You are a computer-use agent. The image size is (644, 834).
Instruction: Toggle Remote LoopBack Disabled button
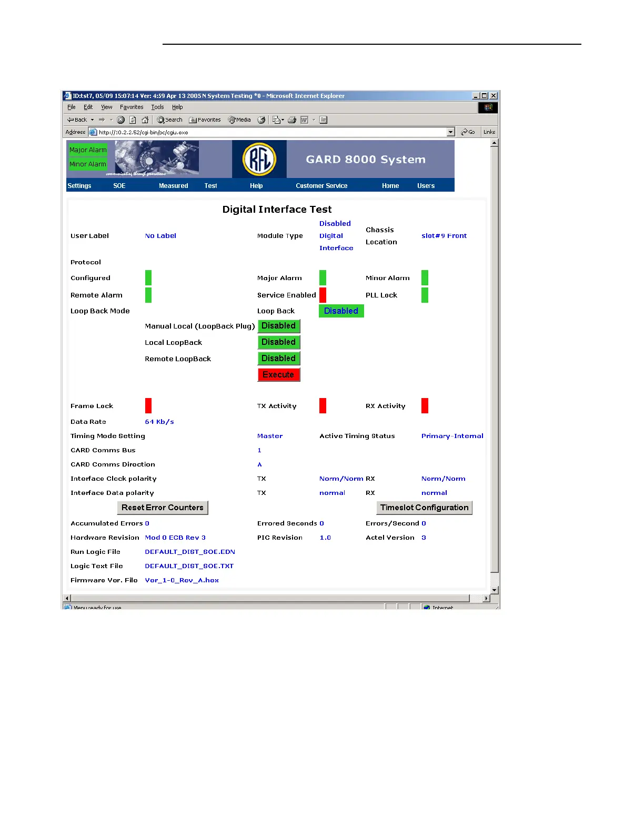coord(279,359)
